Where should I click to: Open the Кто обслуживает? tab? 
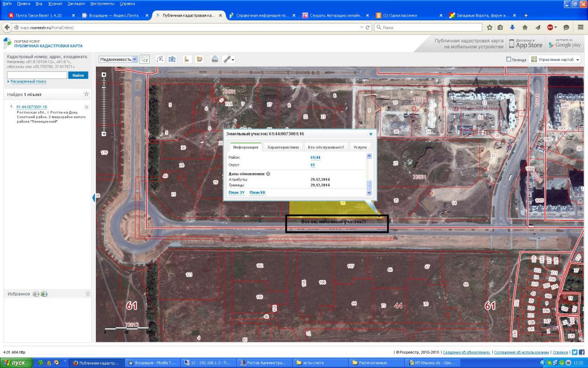pyautogui.click(x=326, y=147)
